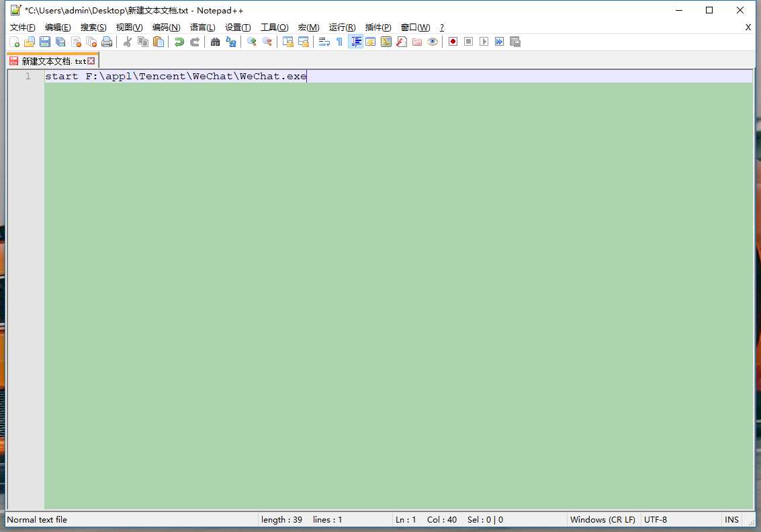
Task: Minimize the Notepad++ window
Action: pyautogui.click(x=679, y=10)
